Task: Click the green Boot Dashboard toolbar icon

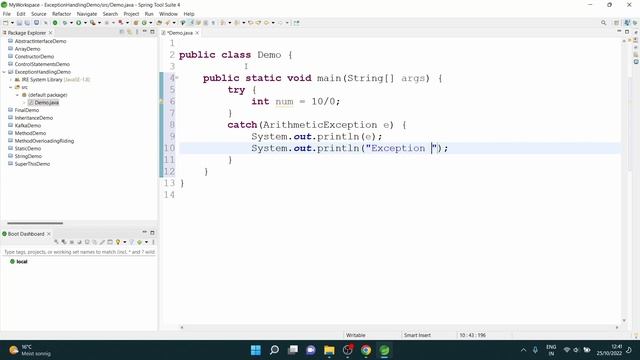Action: click(55, 23)
